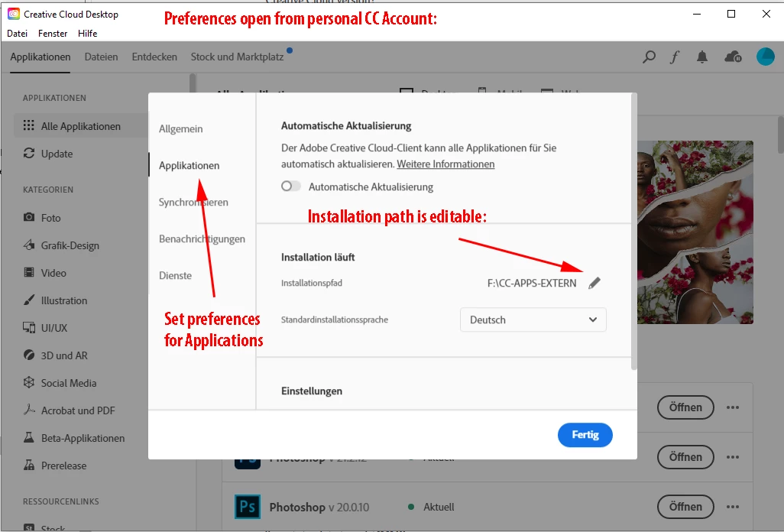Click the pencil icon to edit installation path
The width and height of the screenshot is (784, 532).
[594, 283]
